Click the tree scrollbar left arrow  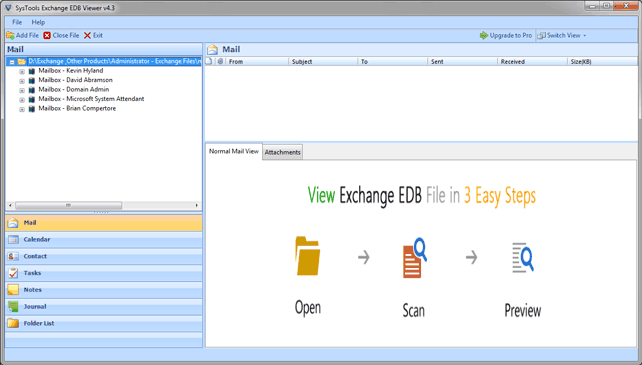[11, 205]
